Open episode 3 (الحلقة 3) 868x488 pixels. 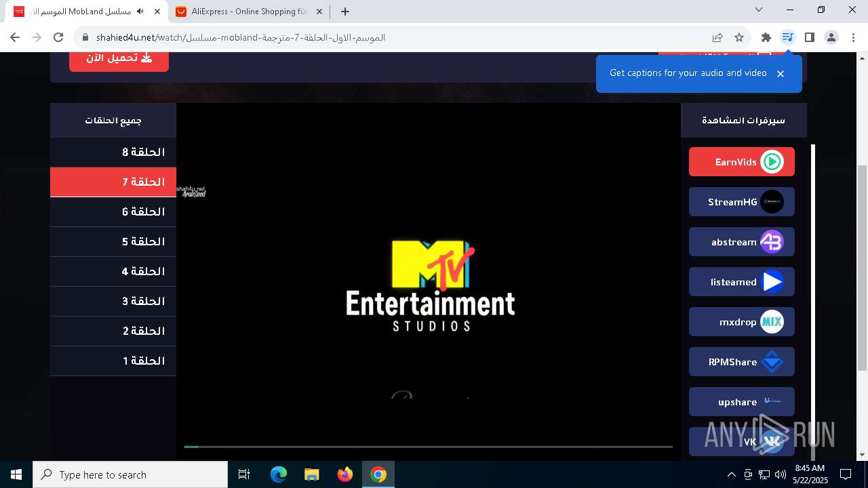(x=113, y=301)
